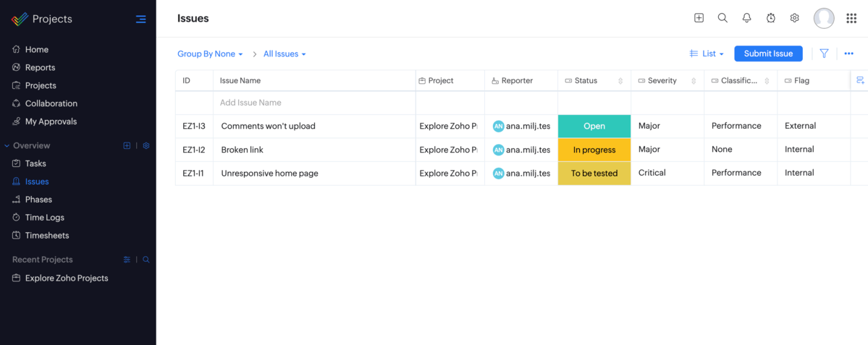Open issue Comments won't upload
The width and height of the screenshot is (868, 345).
pyautogui.click(x=268, y=126)
